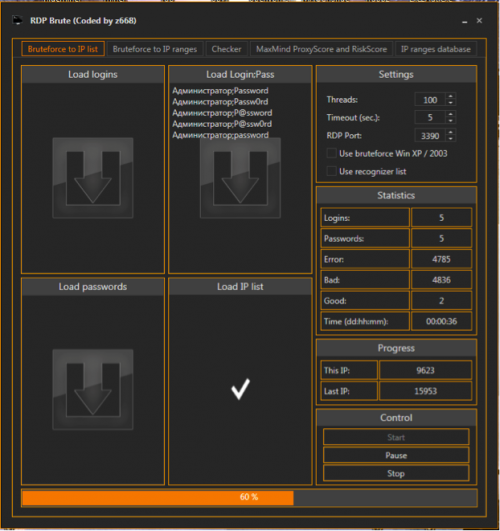Viewport: 500px width, 531px height.
Task: Click the RDP Port field showing 3390
Action: pos(430,136)
